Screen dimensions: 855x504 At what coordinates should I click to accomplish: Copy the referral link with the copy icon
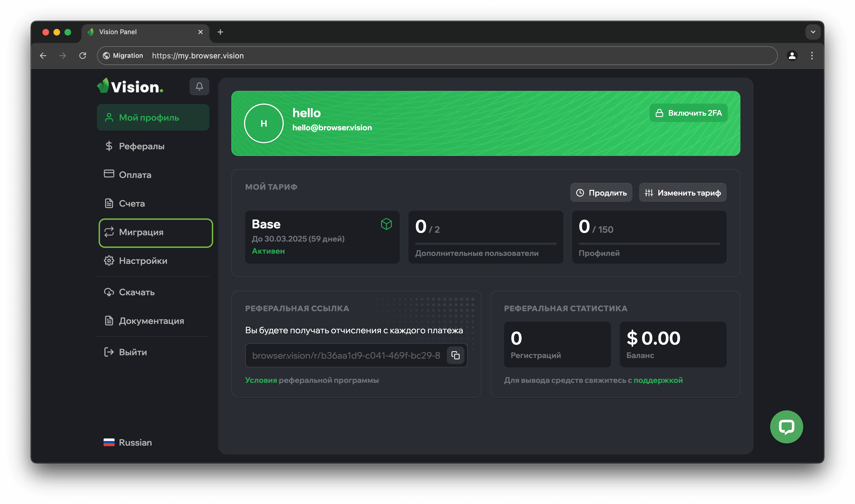pyautogui.click(x=455, y=355)
